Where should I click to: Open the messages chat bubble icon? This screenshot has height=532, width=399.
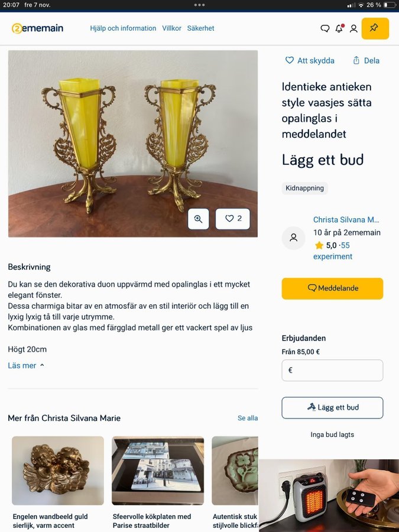click(x=325, y=28)
